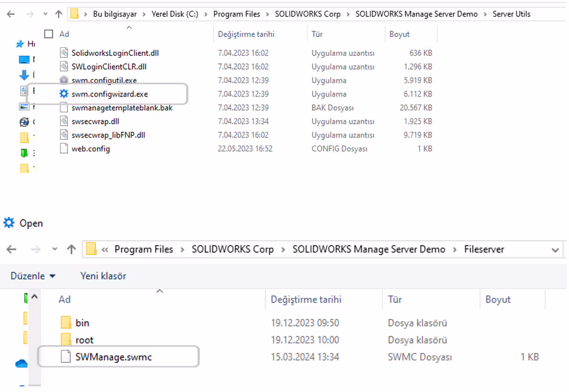Viewport: 569px width, 392px height.
Task: Click swm.configutil.exe gear icon
Action: (x=64, y=80)
